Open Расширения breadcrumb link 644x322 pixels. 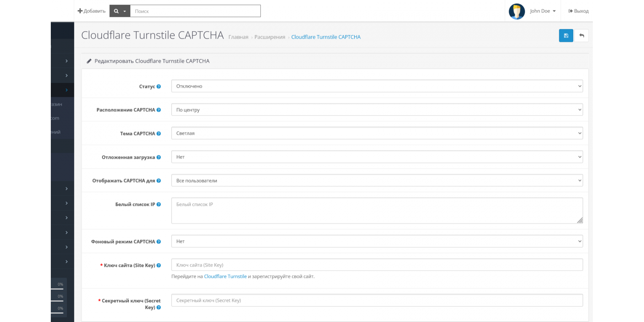point(270,37)
